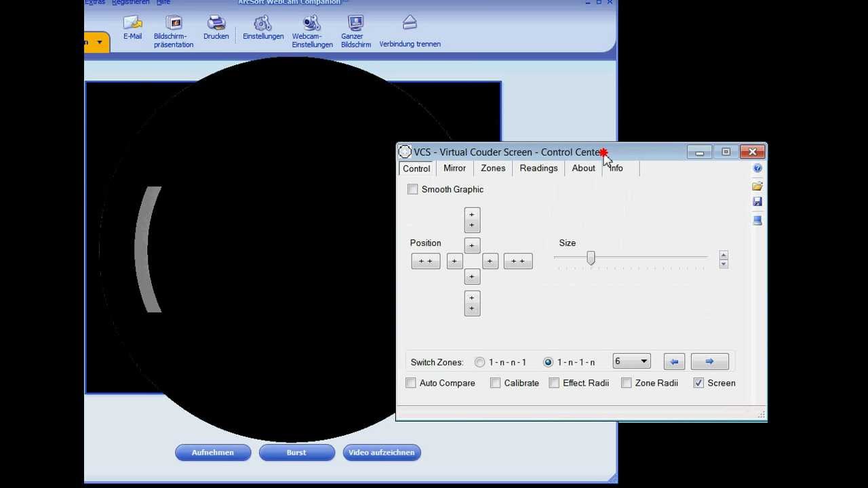Image resolution: width=868 pixels, height=488 pixels.
Task: Click the blue help icon in VCS sidebar
Action: click(x=757, y=168)
